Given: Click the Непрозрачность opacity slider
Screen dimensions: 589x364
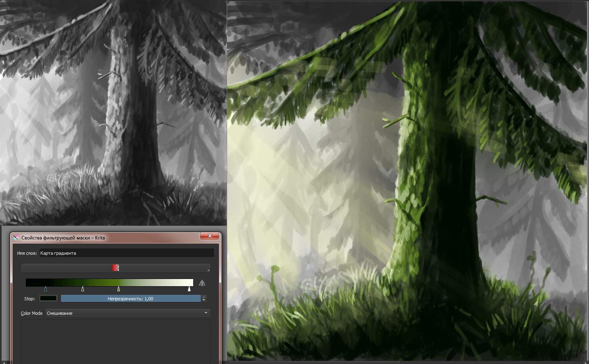Looking at the screenshot, I should pos(130,299).
